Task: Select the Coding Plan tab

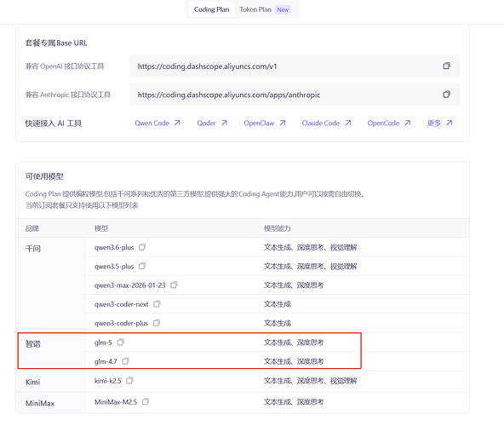Action: [x=211, y=9]
